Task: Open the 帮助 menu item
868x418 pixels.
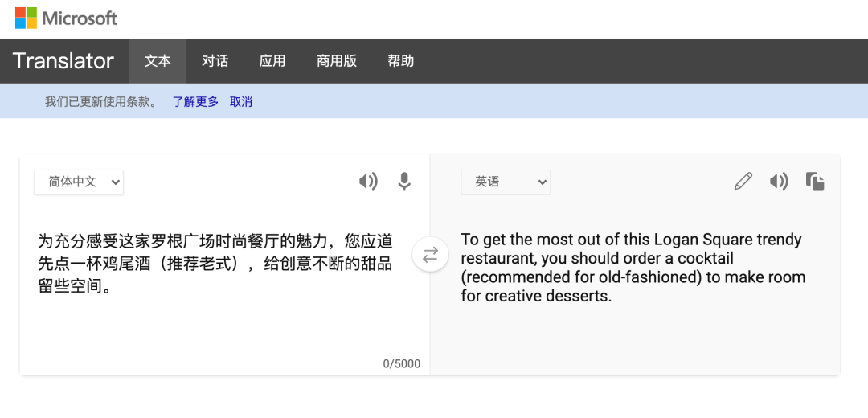Action: coord(401,61)
